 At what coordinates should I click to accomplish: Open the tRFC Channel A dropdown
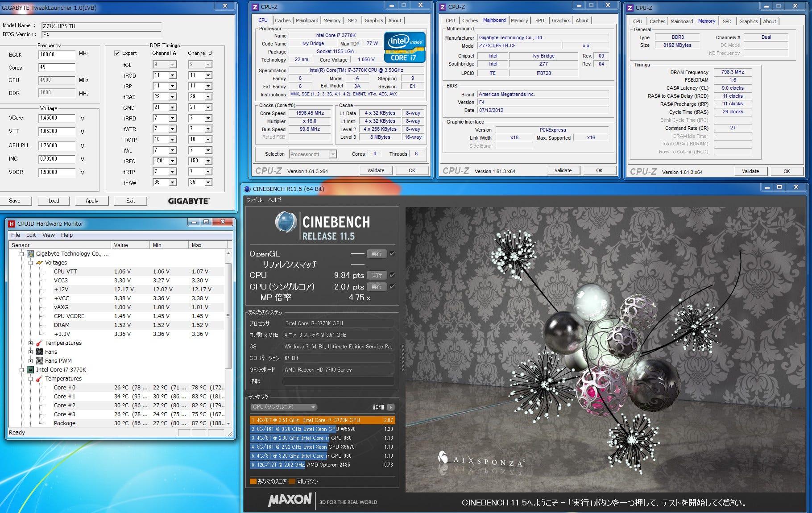pyautogui.click(x=172, y=161)
